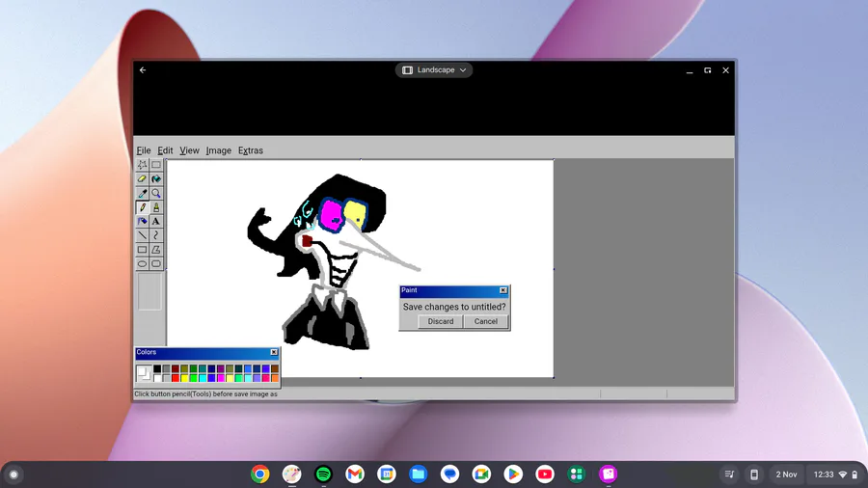Click the status bar hint text
Image resolution: width=868 pixels, height=488 pixels.
click(x=206, y=393)
